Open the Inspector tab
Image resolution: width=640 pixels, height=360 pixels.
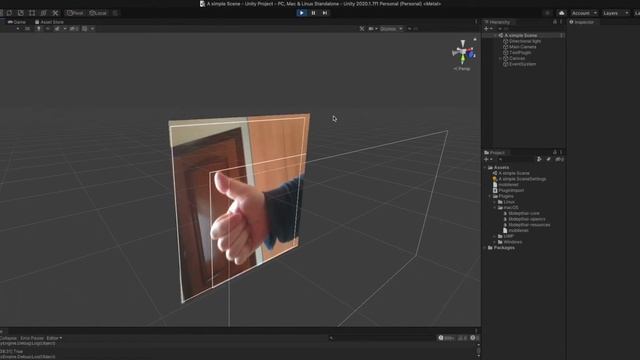tap(582, 22)
